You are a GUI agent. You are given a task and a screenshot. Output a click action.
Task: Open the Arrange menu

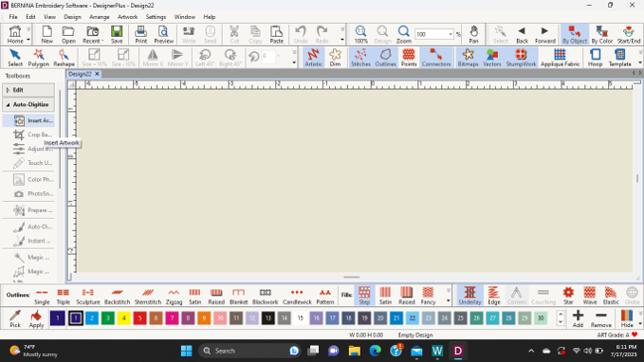pyautogui.click(x=100, y=17)
